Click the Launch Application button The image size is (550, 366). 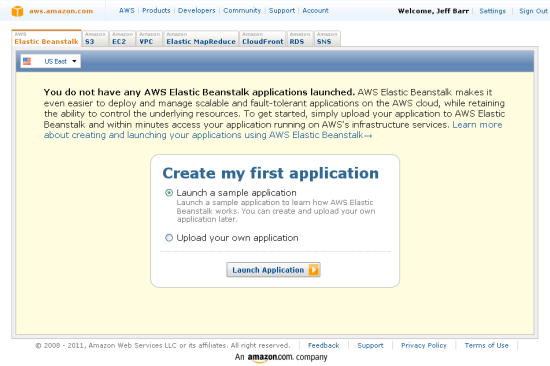tap(273, 270)
